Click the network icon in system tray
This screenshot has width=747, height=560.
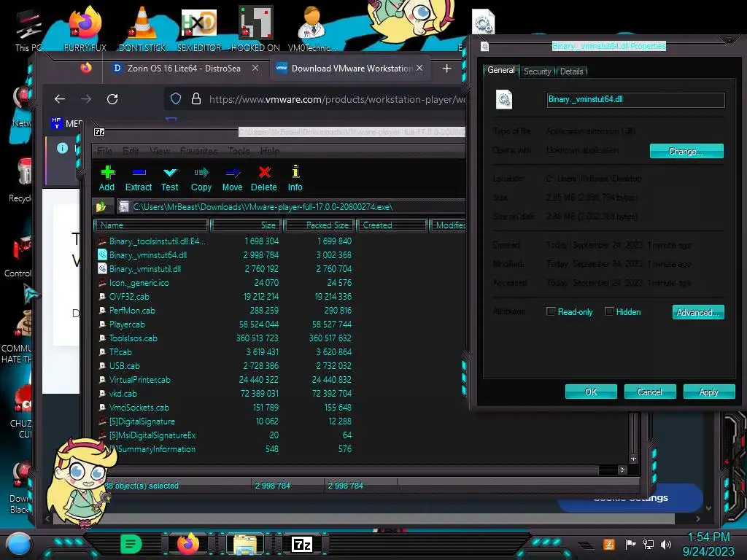[648, 544]
